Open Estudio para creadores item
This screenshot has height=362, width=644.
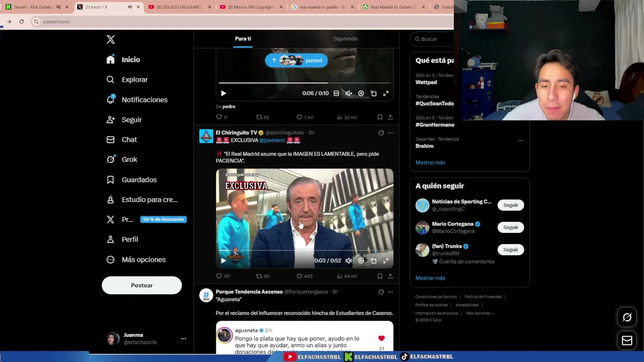click(142, 200)
